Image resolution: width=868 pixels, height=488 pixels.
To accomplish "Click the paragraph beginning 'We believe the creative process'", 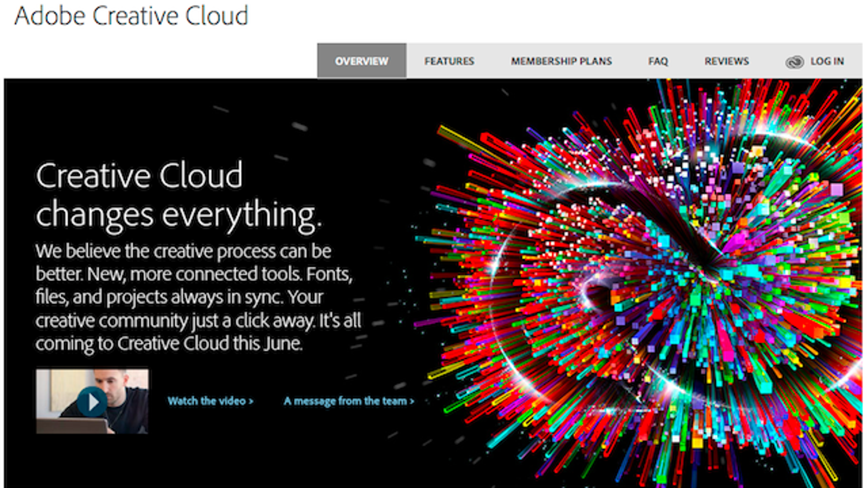I will click(x=198, y=297).
